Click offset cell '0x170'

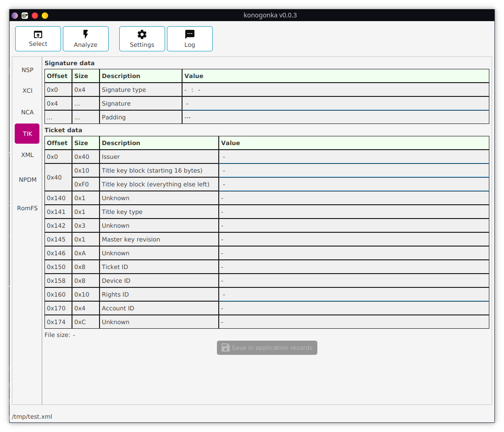point(58,308)
